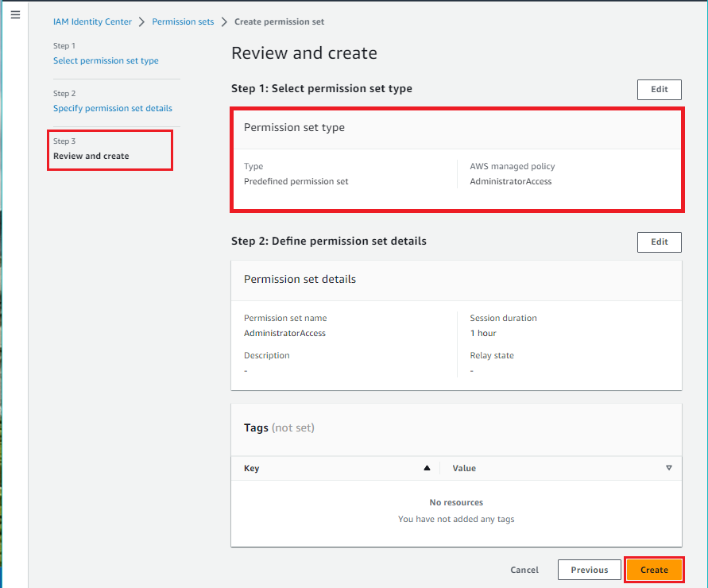The width and height of the screenshot is (708, 588).
Task: Select the Key column header
Action: [x=252, y=468]
